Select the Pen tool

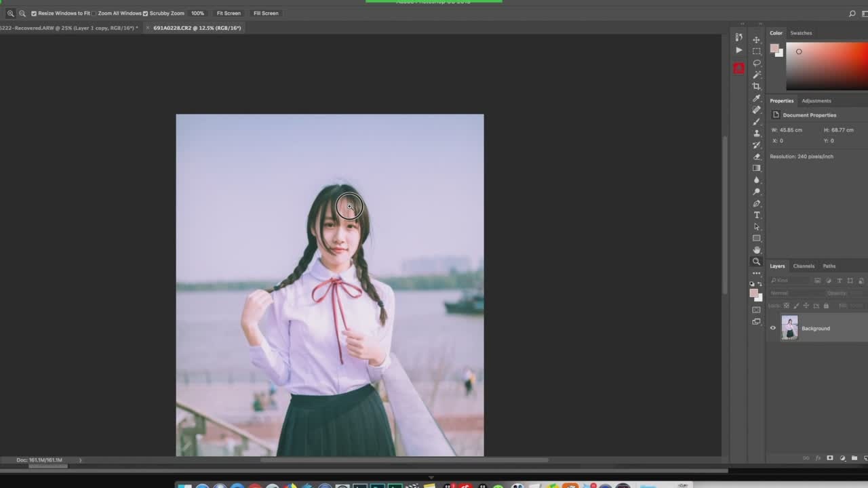click(x=757, y=203)
